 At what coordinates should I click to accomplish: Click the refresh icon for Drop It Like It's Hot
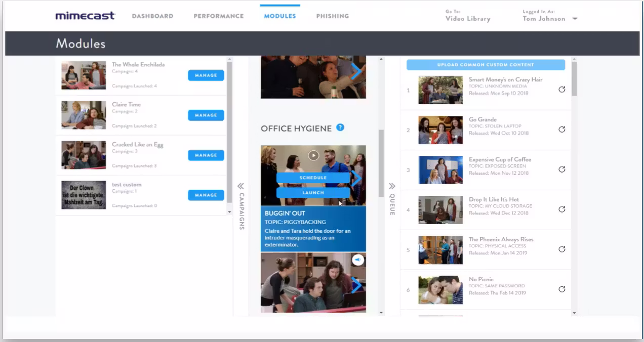[x=562, y=209]
